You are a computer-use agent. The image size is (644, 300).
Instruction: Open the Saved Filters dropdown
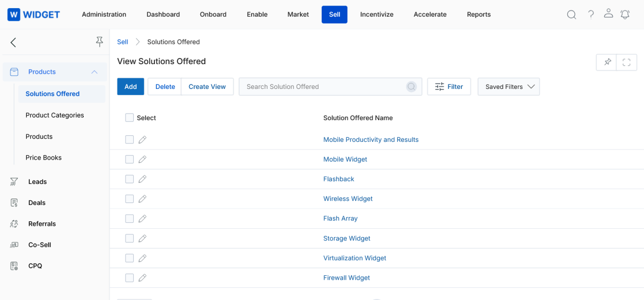click(508, 87)
